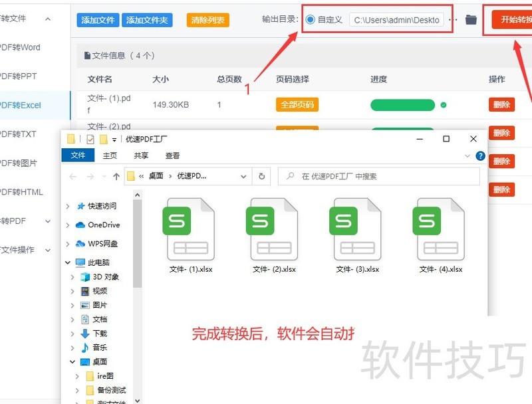This screenshot has height=404, width=532.
Task: Select 快速访问 in navigation pane
Action: (x=102, y=206)
